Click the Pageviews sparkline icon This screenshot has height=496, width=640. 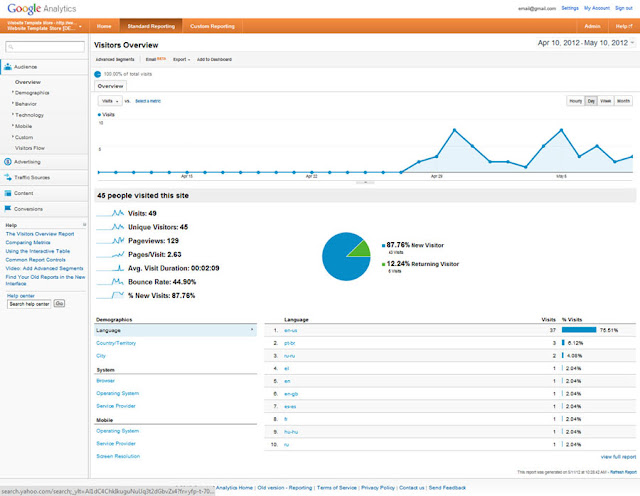pos(111,240)
